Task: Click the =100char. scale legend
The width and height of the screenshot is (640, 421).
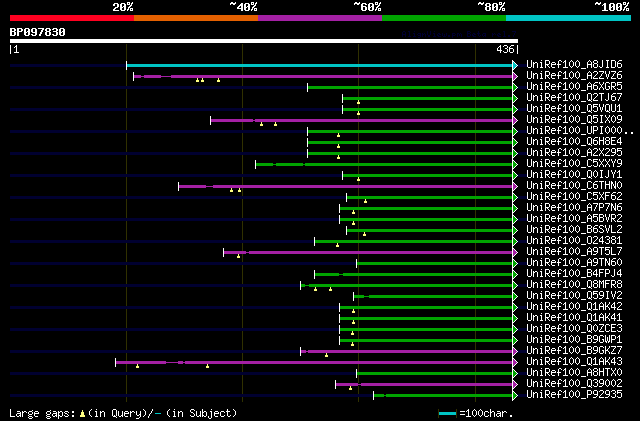Action: click(x=475, y=413)
